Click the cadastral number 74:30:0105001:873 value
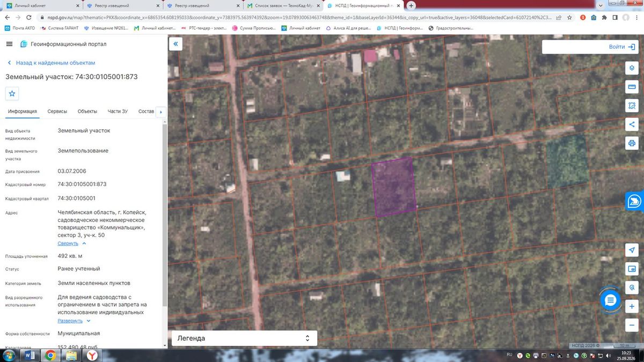The image size is (644, 362). tap(82, 184)
